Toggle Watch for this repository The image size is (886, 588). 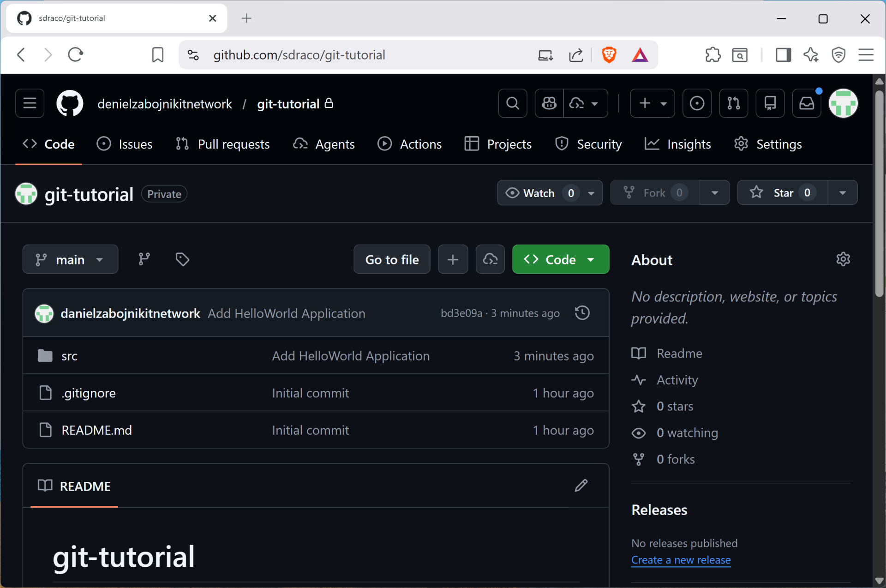point(538,193)
